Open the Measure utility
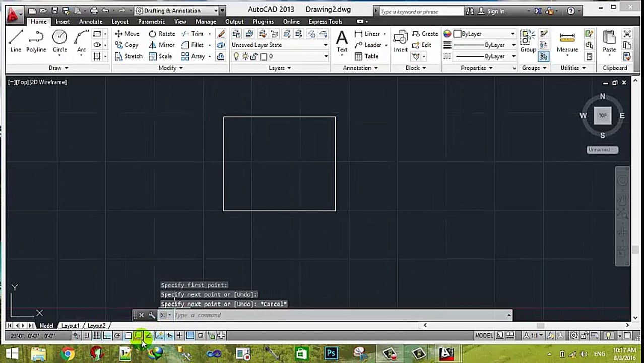Image resolution: width=644 pixels, height=363 pixels. point(567,41)
